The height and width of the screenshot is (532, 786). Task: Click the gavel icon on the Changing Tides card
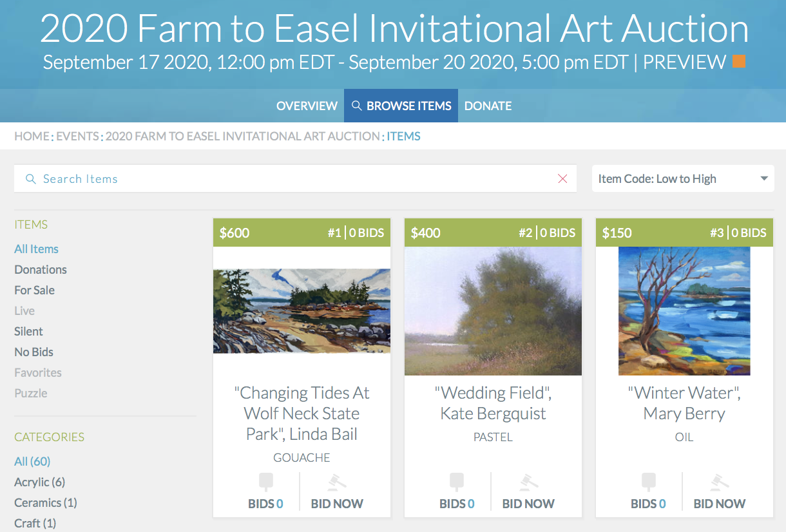click(x=336, y=482)
